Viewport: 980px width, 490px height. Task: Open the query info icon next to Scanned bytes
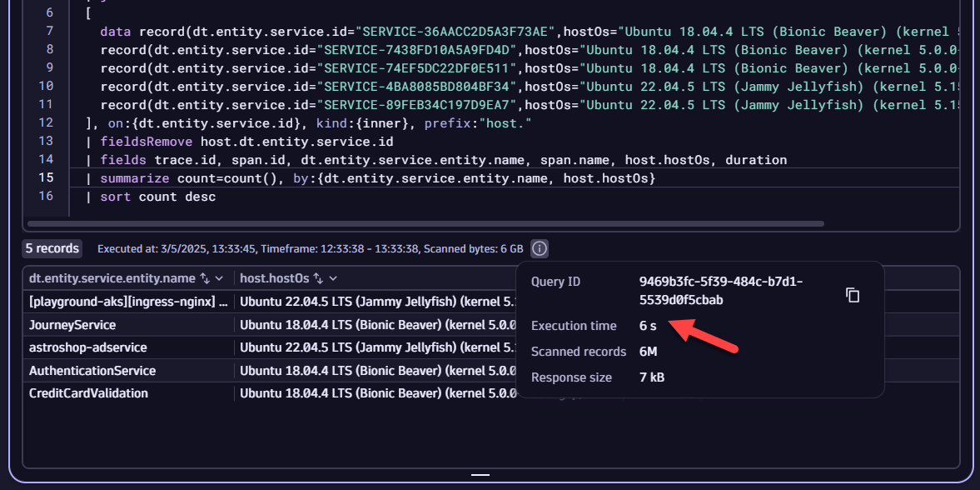[540, 249]
